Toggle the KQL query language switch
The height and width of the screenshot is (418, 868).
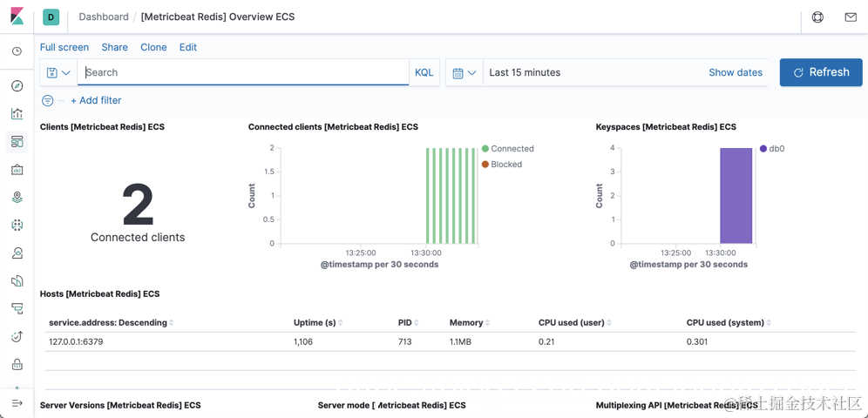click(424, 72)
